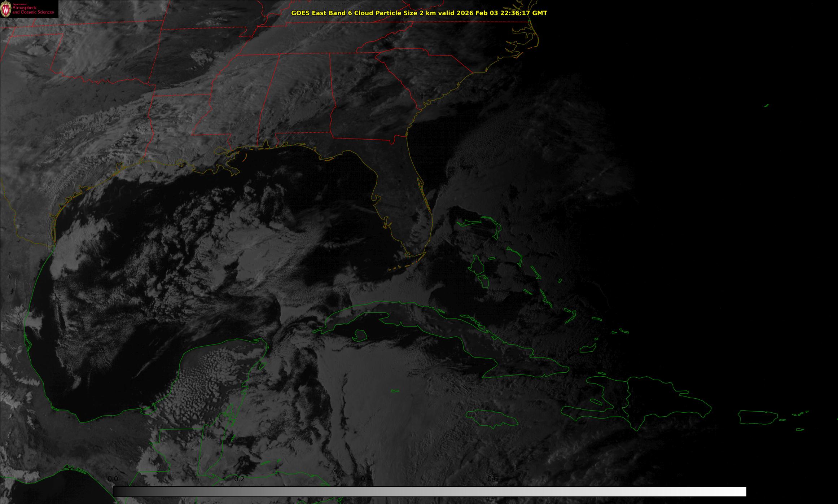The width and height of the screenshot is (838, 504).
Task: Click the Puerto Rico island outline
Action: (758, 417)
